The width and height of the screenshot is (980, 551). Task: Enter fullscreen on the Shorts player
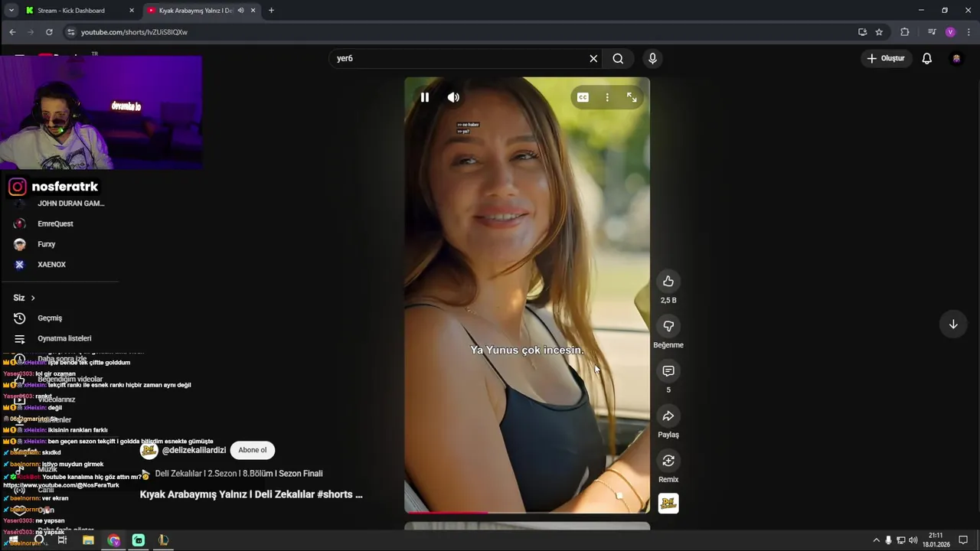pyautogui.click(x=632, y=97)
